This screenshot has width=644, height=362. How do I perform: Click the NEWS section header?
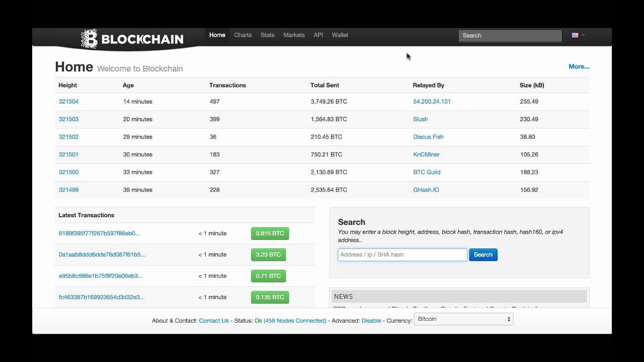[459, 297]
